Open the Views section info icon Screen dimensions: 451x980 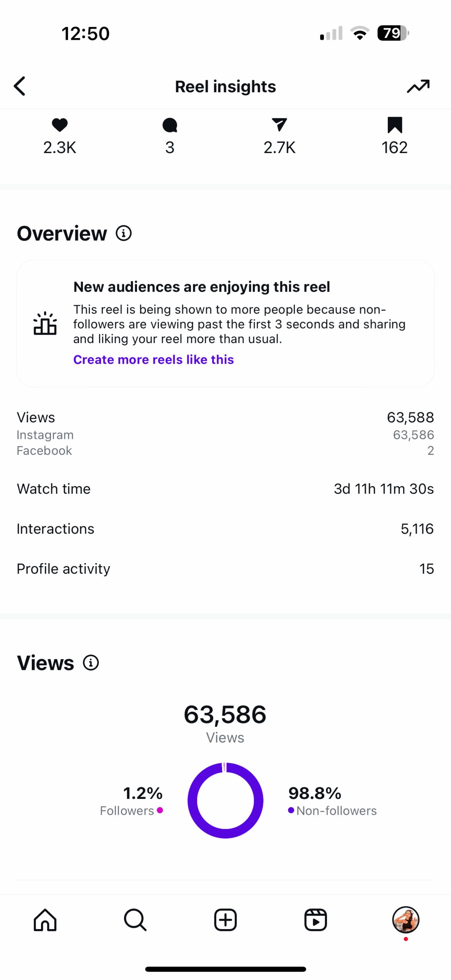pyautogui.click(x=91, y=663)
